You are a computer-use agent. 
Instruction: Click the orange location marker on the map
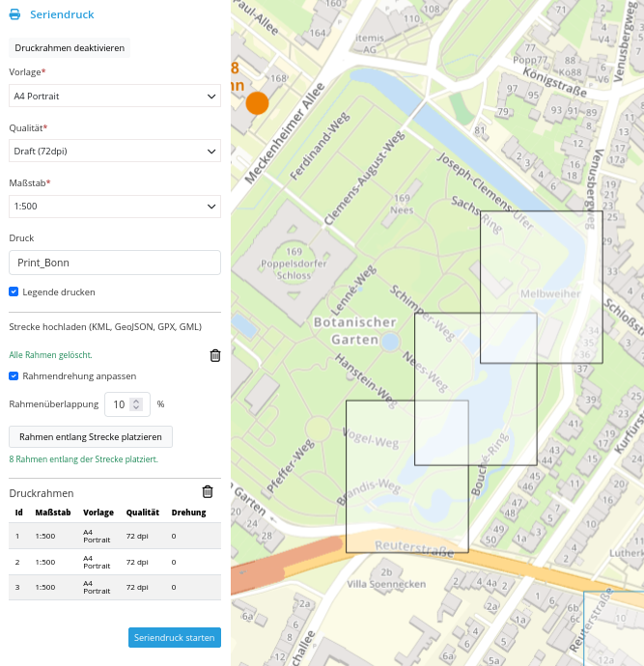point(257,103)
